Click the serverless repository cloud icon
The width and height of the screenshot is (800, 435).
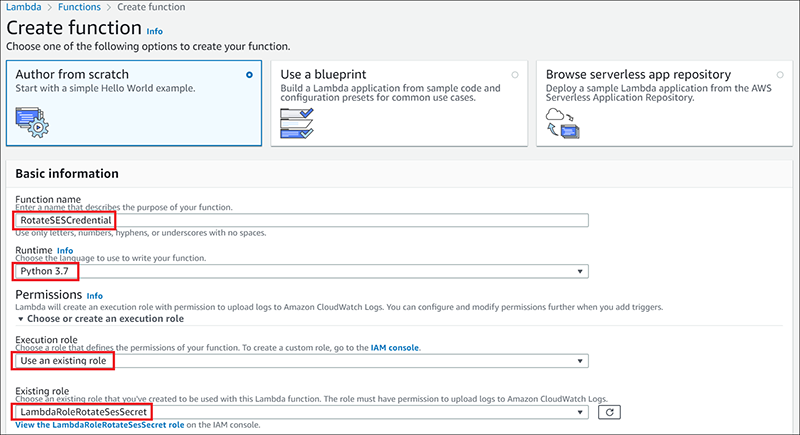point(562,123)
